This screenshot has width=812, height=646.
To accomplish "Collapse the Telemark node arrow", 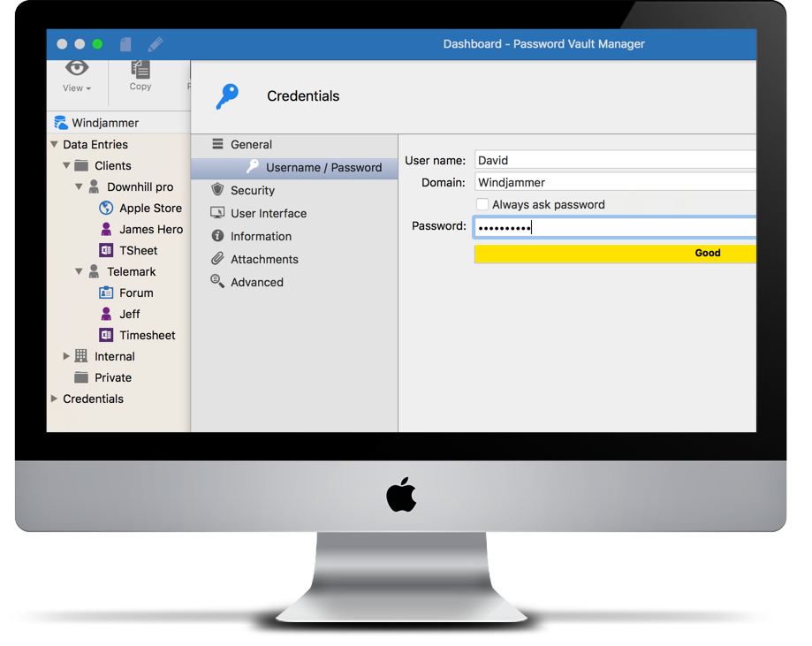I will (79, 271).
